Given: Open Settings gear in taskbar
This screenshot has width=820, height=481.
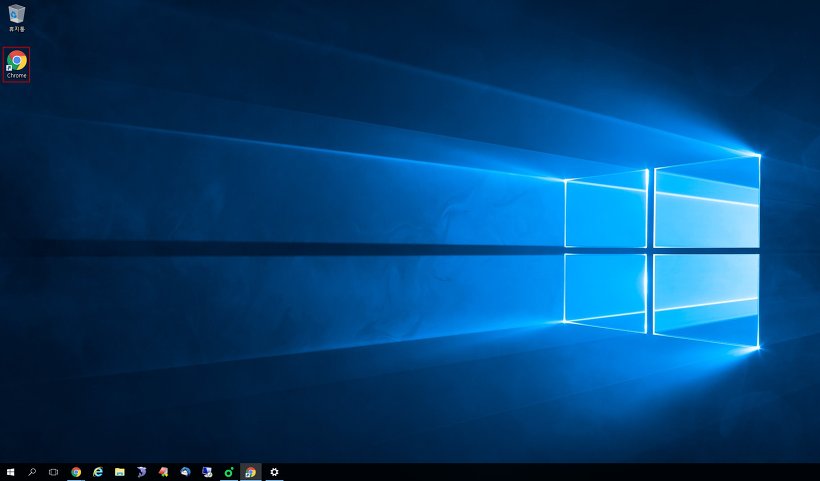Looking at the screenshot, I should (x=274, y=472).
